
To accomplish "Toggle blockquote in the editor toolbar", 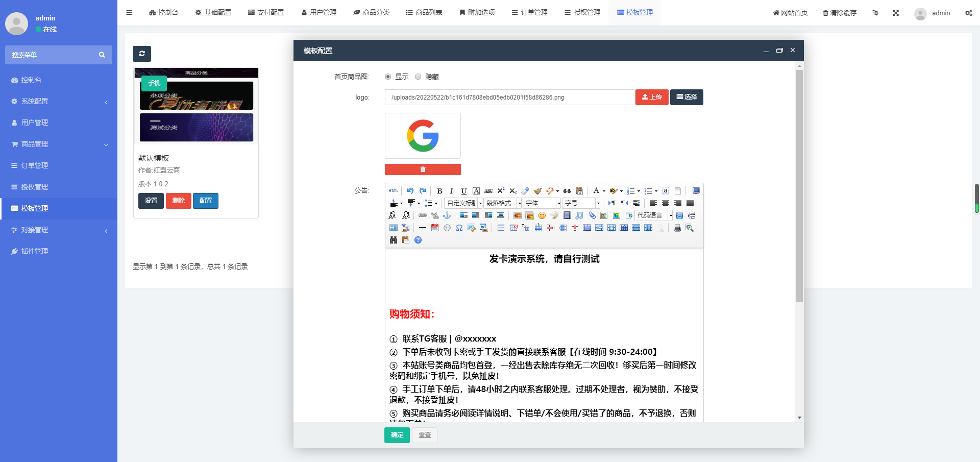I will coord(567,191).
